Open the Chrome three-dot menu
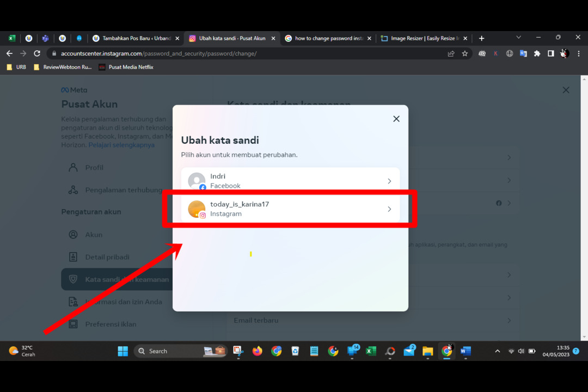Viewport: 588px width, 392px height. (x=579, y=54)
